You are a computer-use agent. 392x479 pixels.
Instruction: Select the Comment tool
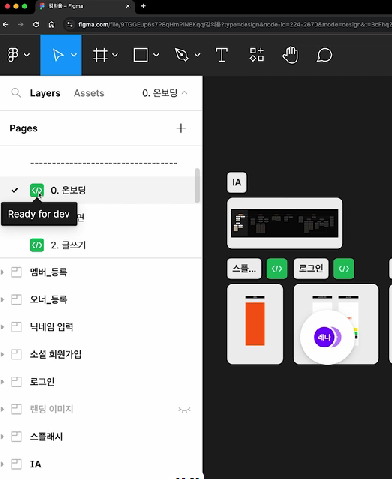(324, 55)
